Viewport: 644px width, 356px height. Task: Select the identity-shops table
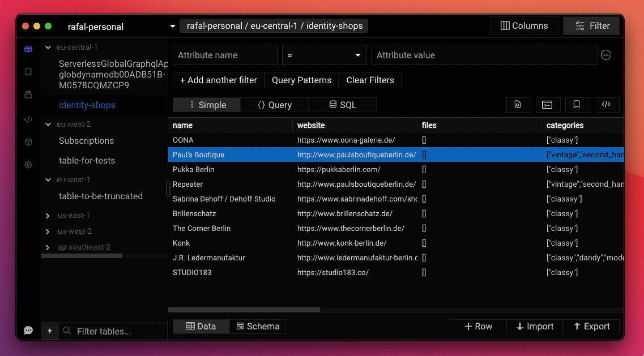point(87,105)
